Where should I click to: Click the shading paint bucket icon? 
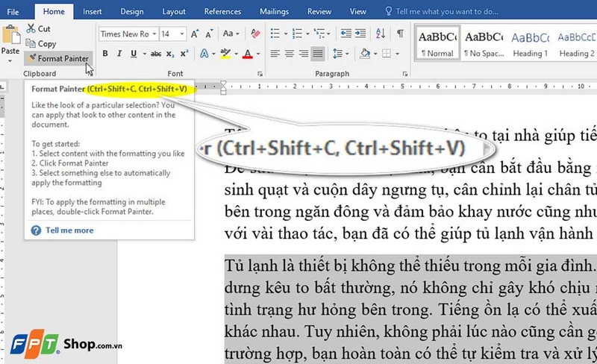[365, 54]
